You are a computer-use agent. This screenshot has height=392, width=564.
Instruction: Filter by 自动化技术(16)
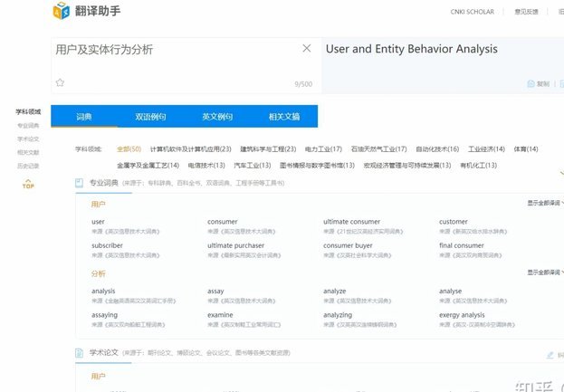coord(437,148)
